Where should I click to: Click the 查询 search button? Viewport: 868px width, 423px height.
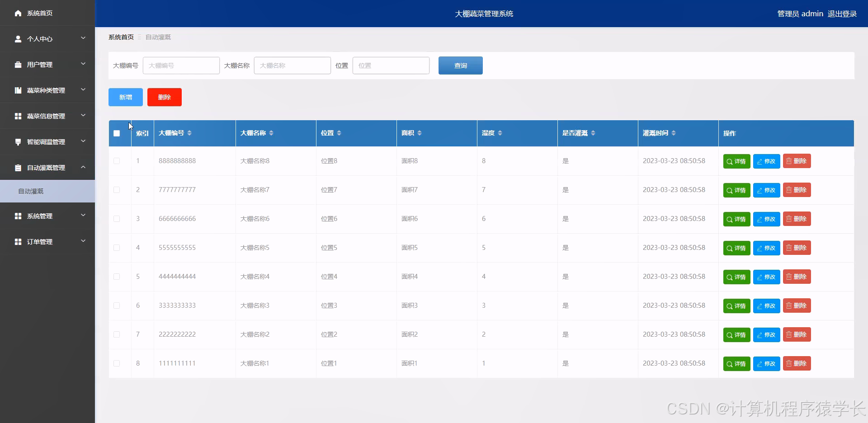(461, 66)
